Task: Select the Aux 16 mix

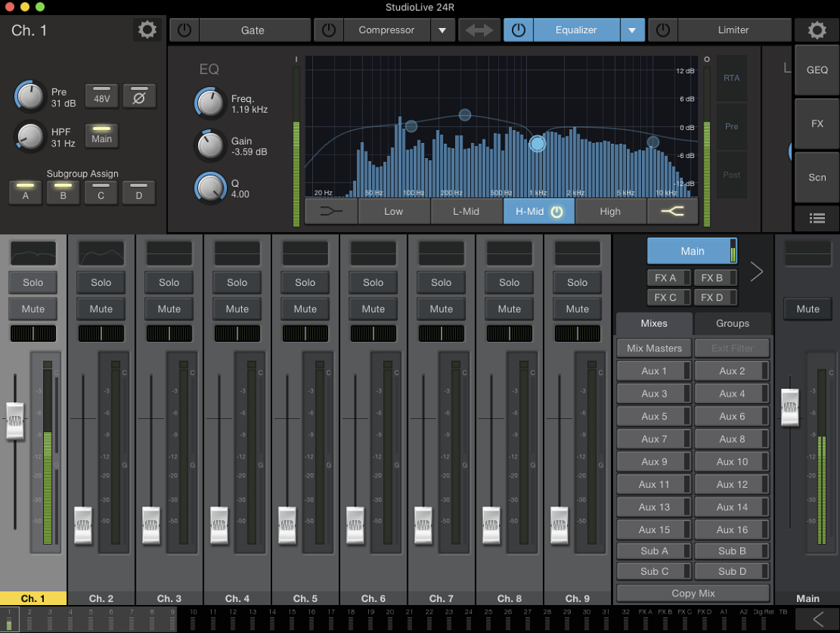Action: click(732, 530)
